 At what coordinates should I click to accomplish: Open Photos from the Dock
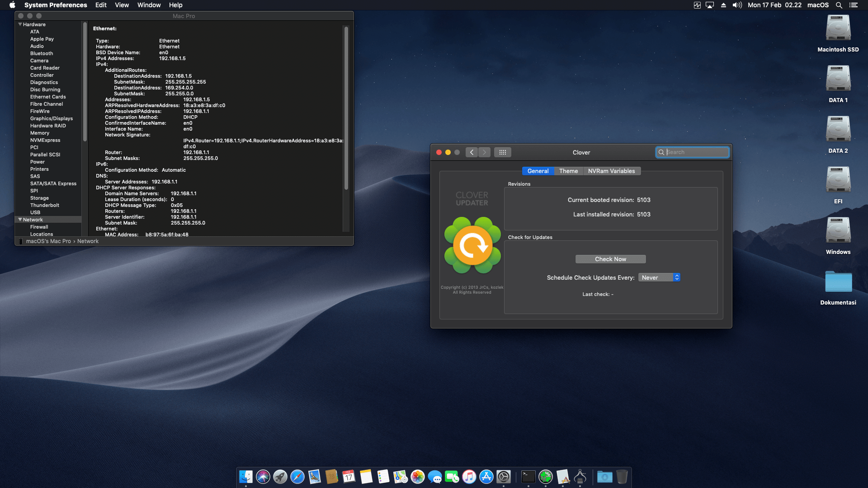pos(417,477)
